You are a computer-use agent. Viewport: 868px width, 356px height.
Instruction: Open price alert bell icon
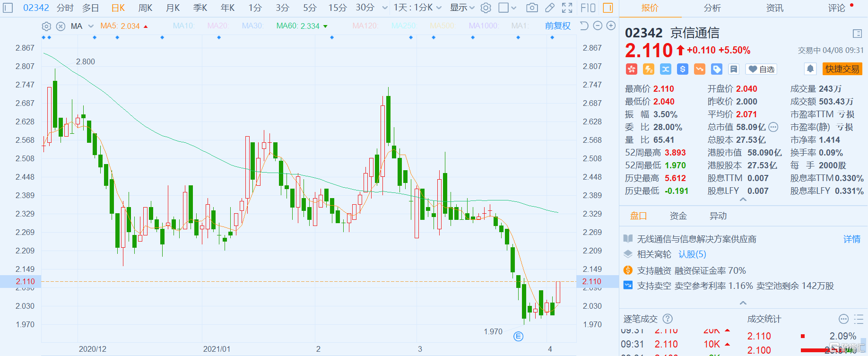pyautogui.click(x=810, y=69)
